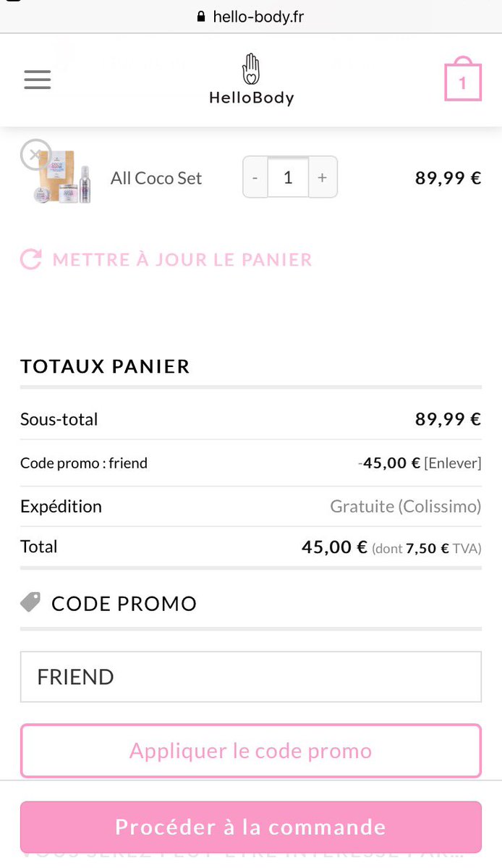Click the All Coco Set product name
This screenshot has height=868, width=502.
(156, 177)
